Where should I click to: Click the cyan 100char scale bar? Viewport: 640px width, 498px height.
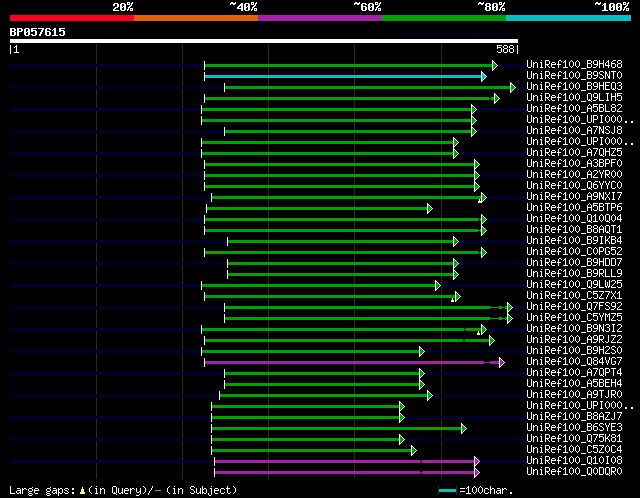coord(447,491)
